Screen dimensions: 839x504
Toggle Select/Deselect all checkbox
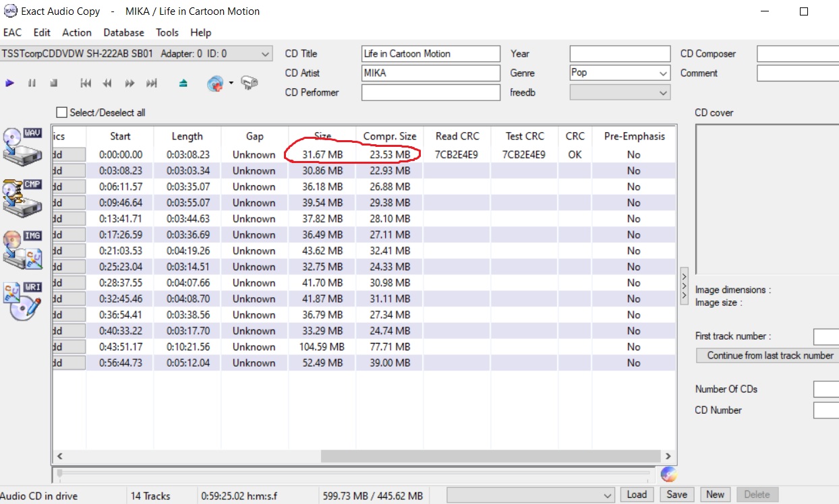(x=62, y=113)
